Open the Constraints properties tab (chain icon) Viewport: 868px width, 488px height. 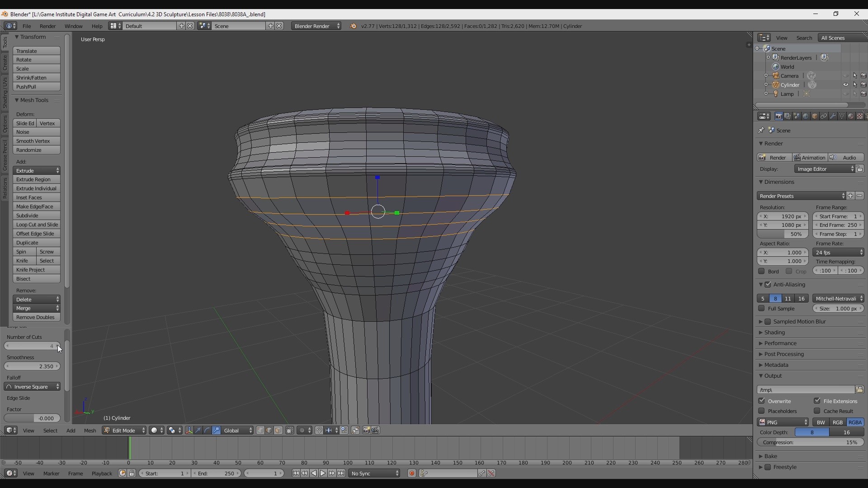click(x=824, y=116)
